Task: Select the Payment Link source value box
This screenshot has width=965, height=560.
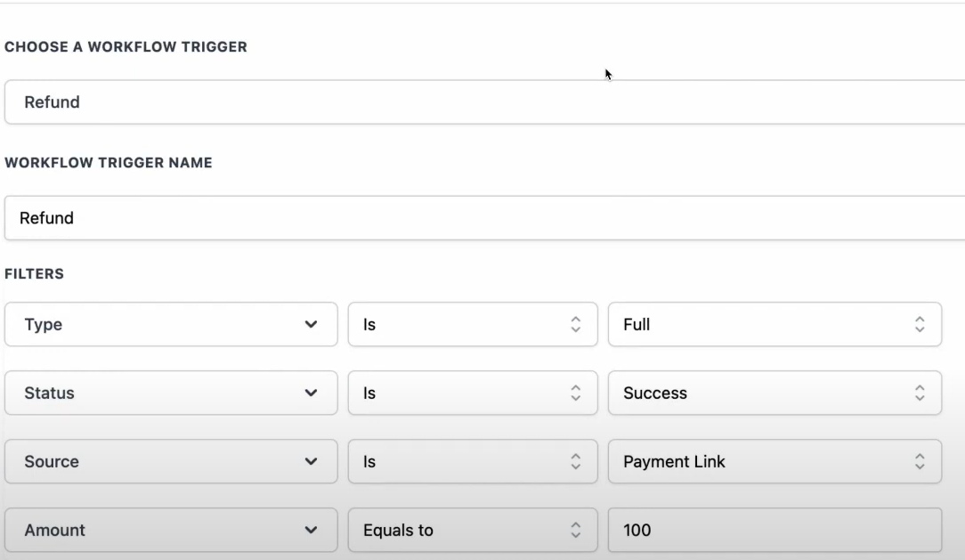Action: click(x=757, y=461)
